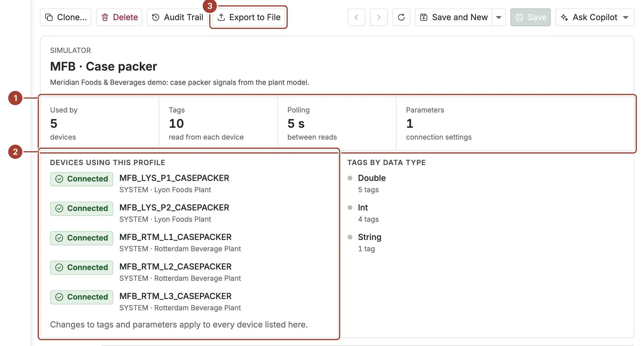This screenshot has height=346, width=644.
Task: Click the refresh icon button
Action: pos(401,17)
